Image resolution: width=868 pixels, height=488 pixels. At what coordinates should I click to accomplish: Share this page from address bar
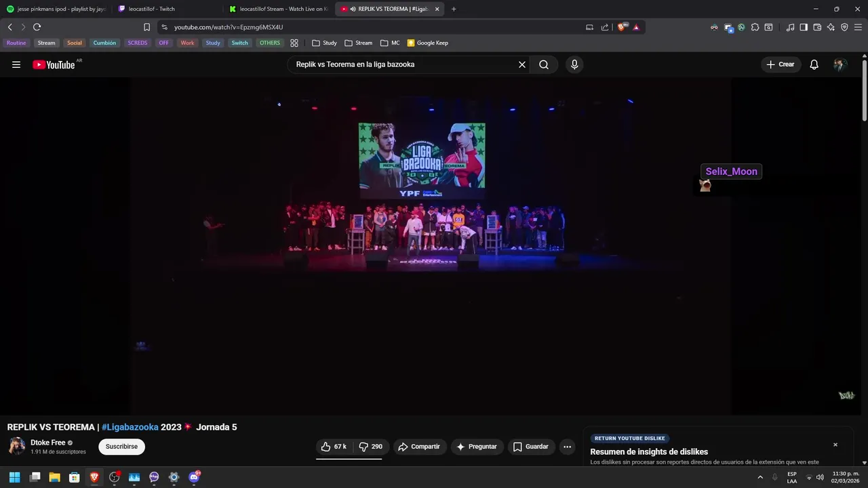click(x=605, y=27)
